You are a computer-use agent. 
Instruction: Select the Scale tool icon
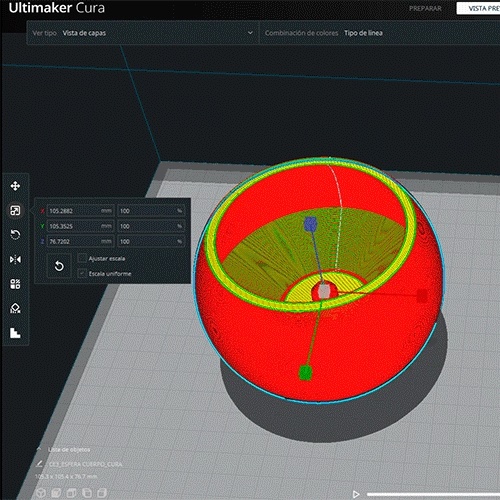click(x=15, y=210)
